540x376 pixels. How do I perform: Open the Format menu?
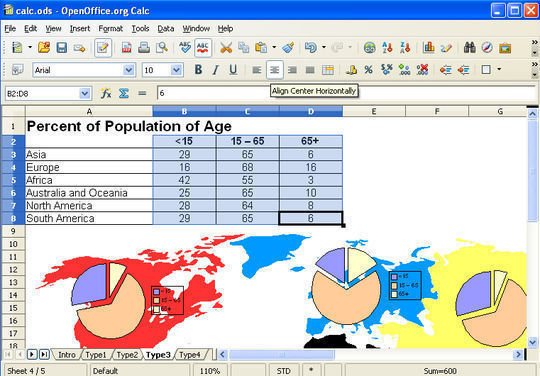click(111, 29)
